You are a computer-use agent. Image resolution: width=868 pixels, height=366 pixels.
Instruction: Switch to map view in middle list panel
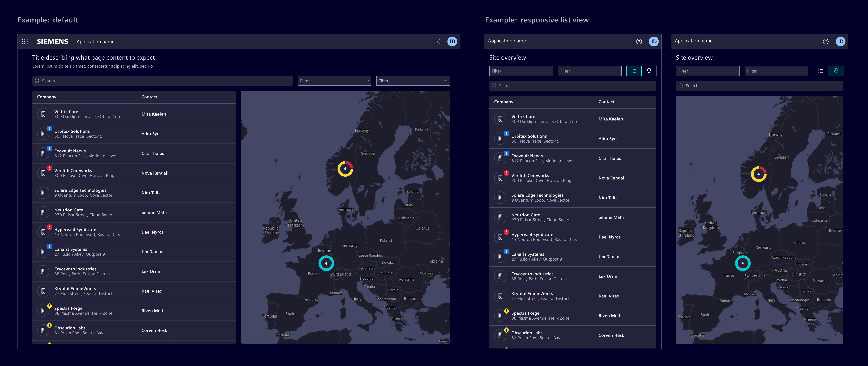click(x=649, y=71)
